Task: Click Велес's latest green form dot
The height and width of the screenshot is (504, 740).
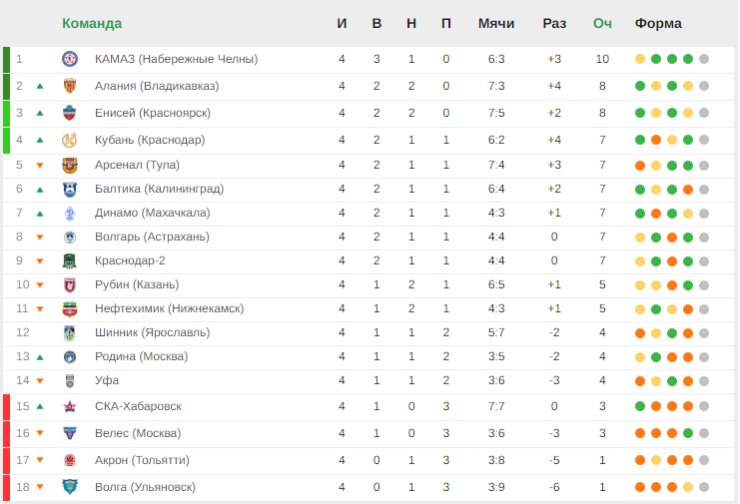Action: click(688, 433)
